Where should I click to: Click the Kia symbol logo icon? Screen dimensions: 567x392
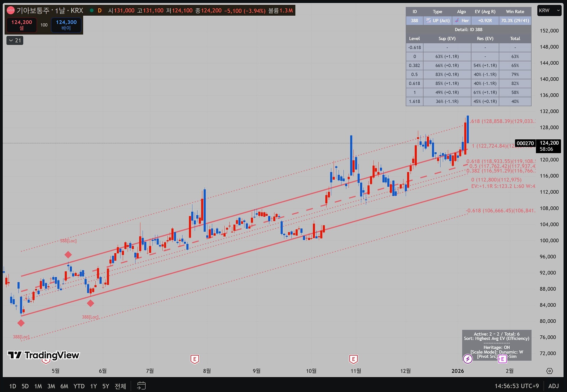(11, 11)
